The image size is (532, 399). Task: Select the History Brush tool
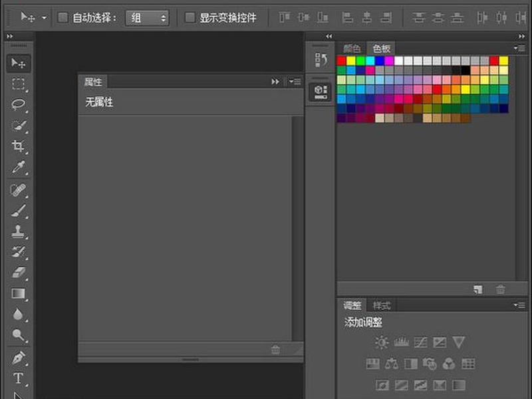(19, 252)
